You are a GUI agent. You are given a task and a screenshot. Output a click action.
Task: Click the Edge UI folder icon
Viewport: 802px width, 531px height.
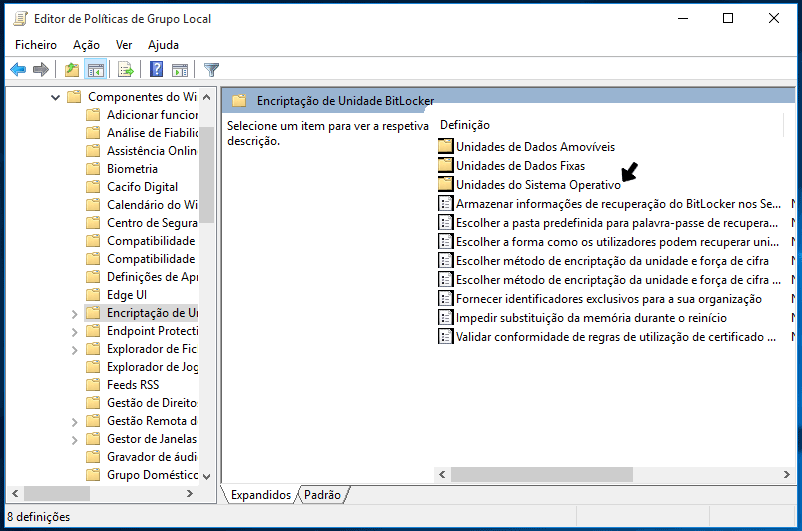click(x=93, y=295)
